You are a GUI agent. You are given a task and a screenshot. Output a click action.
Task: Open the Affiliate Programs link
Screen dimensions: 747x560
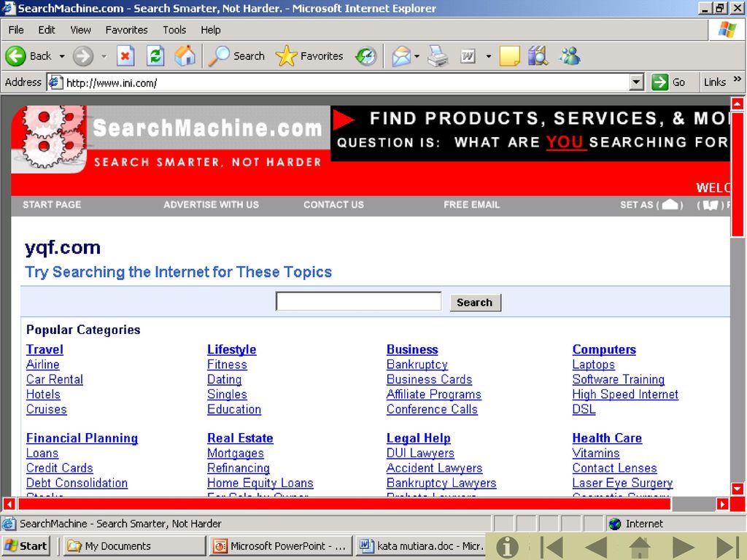pyautogui.click(x=434, y=394)
